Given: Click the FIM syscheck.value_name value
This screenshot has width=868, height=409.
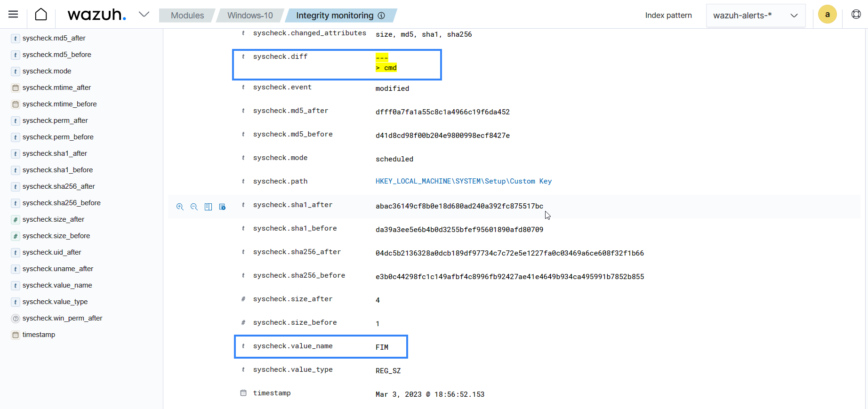Looking at the screenshot, I should [382, 347].
